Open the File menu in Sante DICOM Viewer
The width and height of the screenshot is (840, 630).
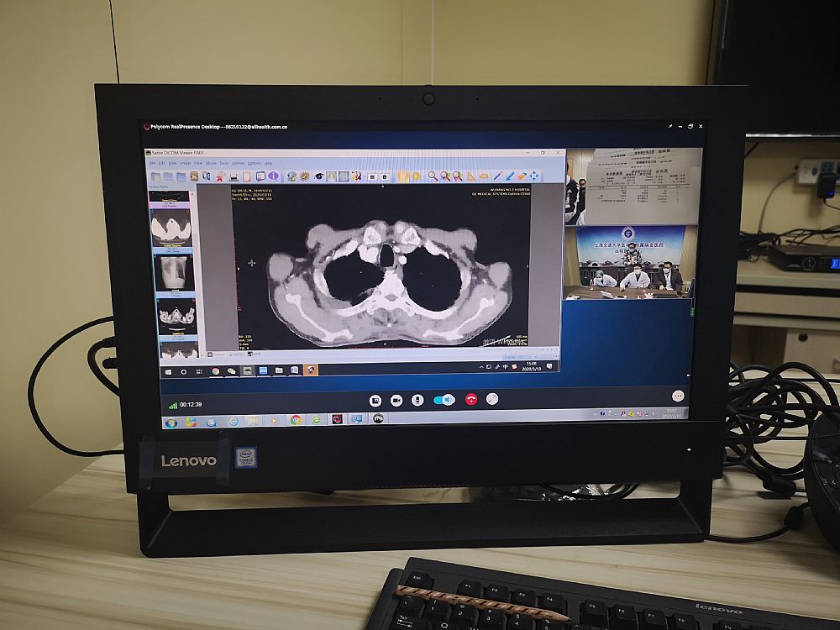[x=152, y=163]
